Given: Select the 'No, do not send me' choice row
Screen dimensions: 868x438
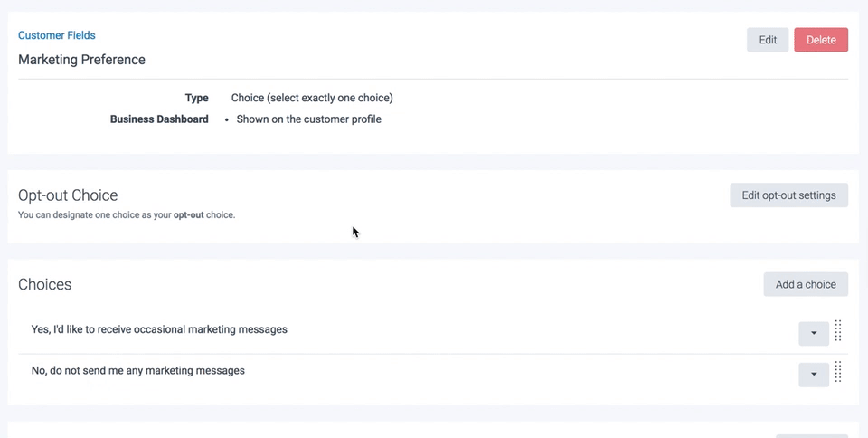Looking at the screenshot, I should [137, 370].
